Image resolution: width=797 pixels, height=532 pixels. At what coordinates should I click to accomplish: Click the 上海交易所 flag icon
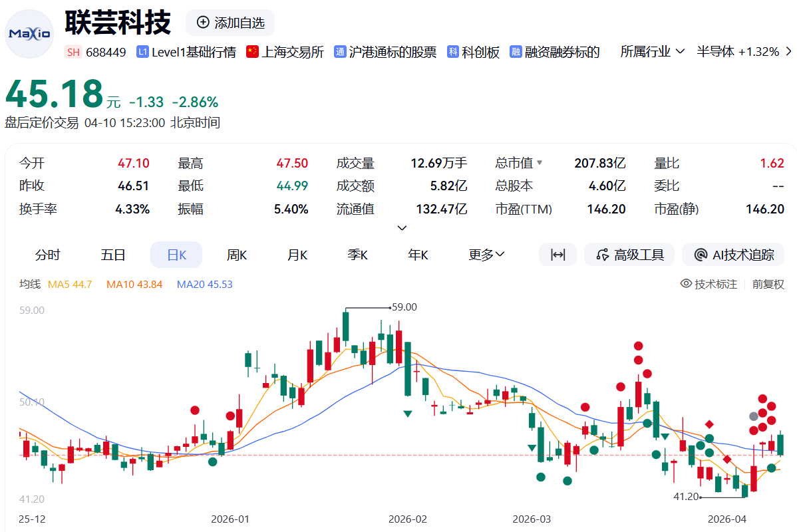click(x=253, y=51)
